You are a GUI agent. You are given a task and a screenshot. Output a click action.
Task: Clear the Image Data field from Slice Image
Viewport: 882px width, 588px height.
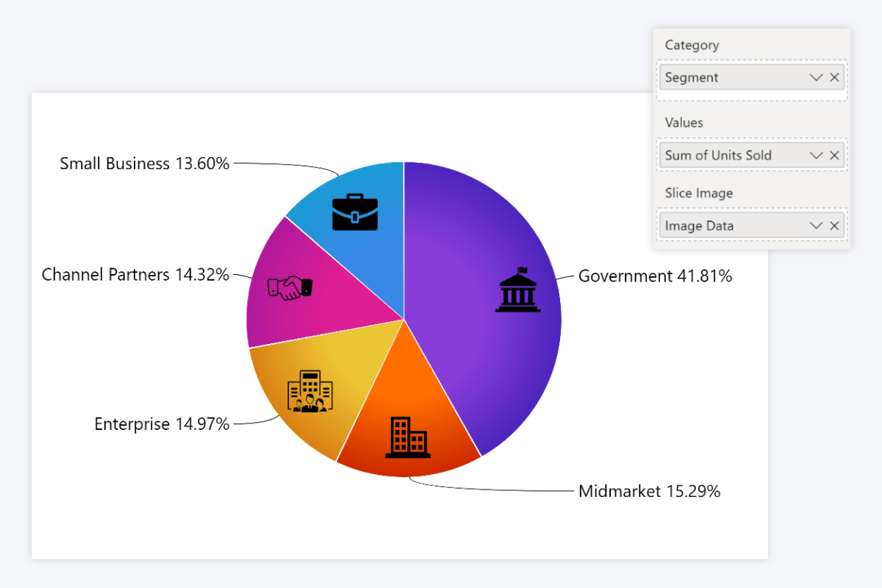pyautogui.click(x=835, y=225)
